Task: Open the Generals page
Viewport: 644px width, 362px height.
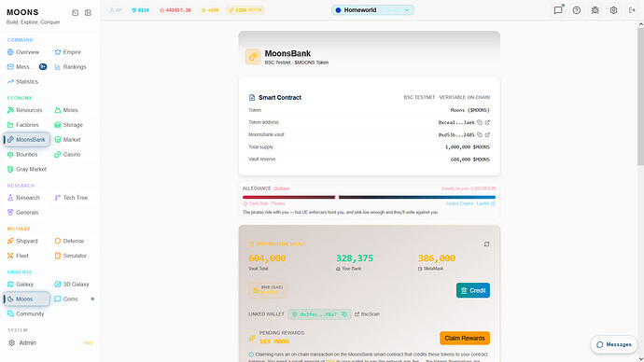Action: pos(23,212)
